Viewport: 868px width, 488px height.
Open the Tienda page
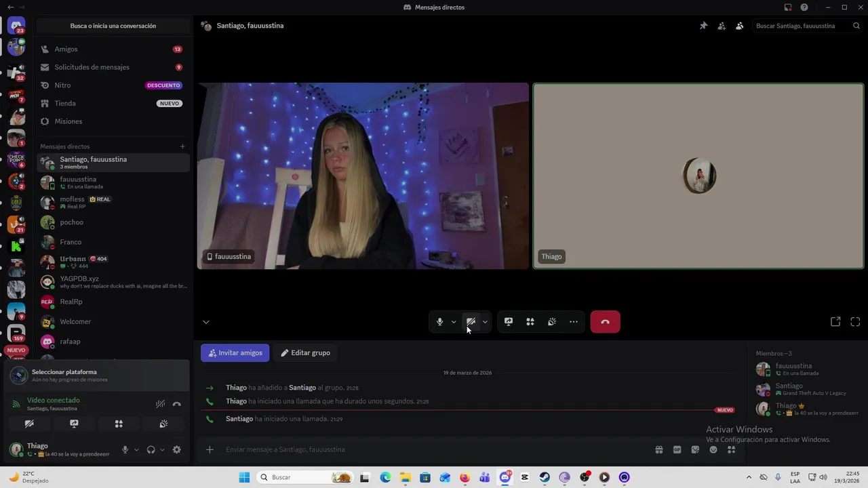tap(113, 104)
